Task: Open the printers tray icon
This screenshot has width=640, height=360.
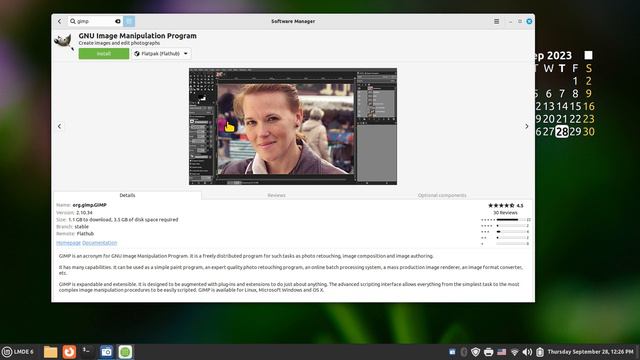Action: 488,351
